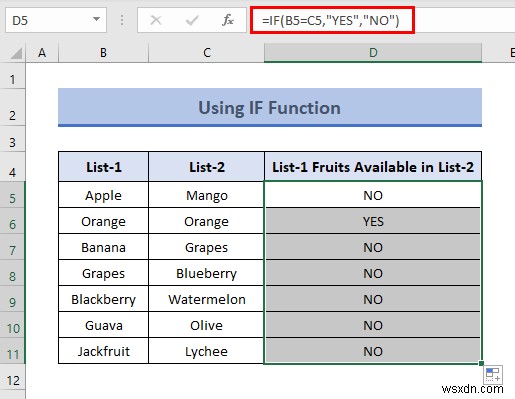Select the 'Grapes' cell in List-2
Viewport: 515px width, 399px height.
click(207, 247)
